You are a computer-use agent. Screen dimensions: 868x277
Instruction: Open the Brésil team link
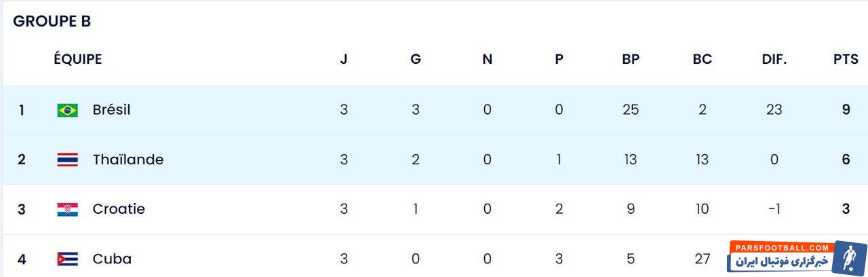pos(111,110)
